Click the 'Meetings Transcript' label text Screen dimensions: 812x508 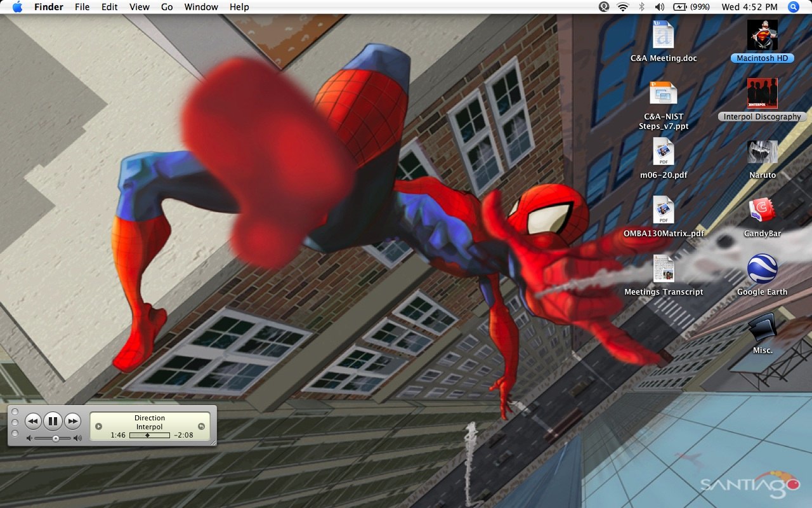point(664,292)
